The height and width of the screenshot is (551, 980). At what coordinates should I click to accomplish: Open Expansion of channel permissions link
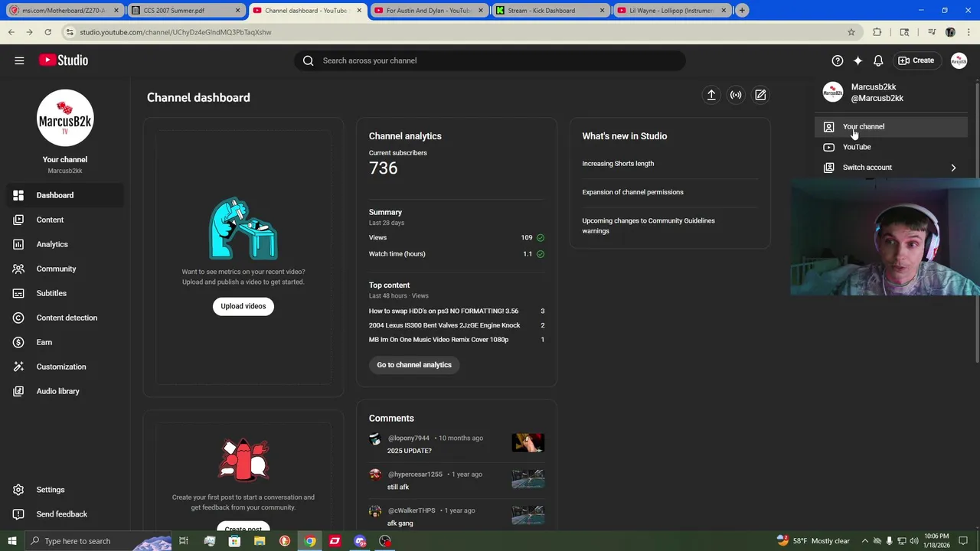[x=632, y=192]
